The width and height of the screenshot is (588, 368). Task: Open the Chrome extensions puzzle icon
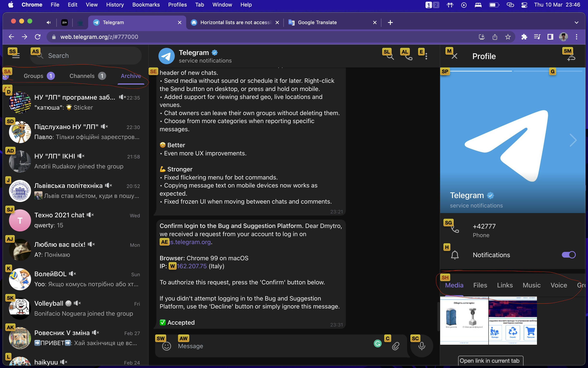[524, 37]
